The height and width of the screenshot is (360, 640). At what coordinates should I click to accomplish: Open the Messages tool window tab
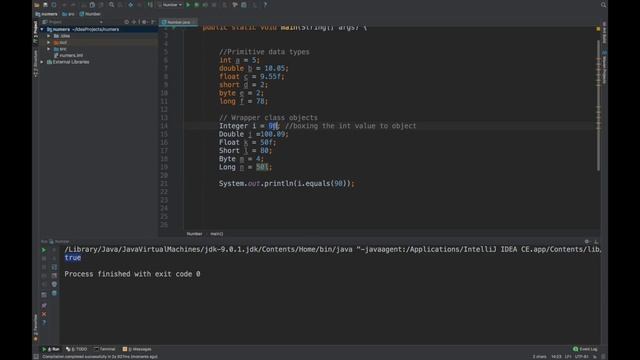(137, 349)
